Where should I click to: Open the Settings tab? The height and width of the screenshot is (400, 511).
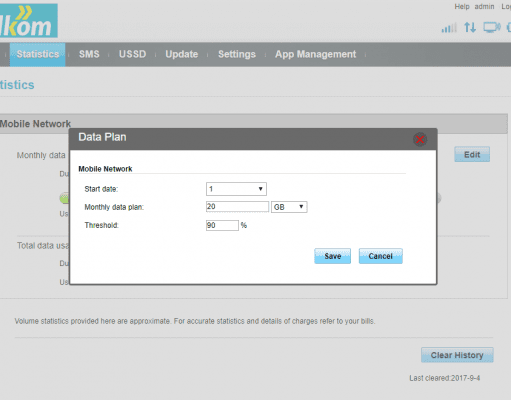point(237,54)
